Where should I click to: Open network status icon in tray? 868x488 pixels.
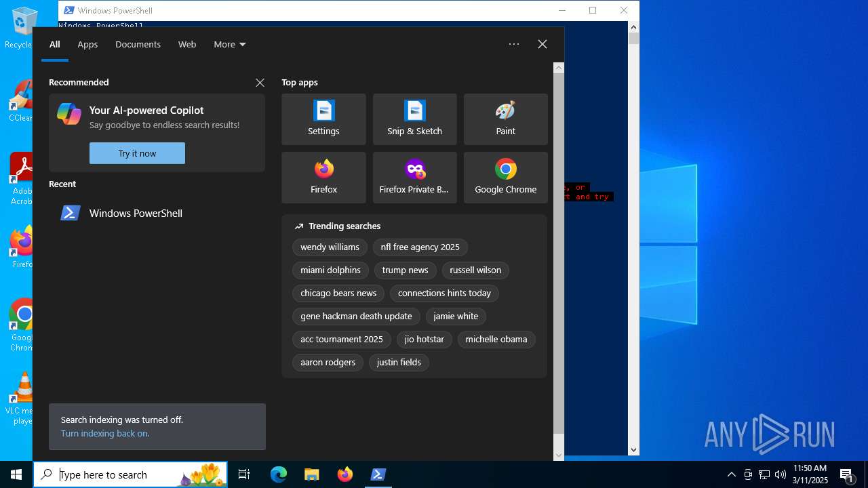pos(764,474)
